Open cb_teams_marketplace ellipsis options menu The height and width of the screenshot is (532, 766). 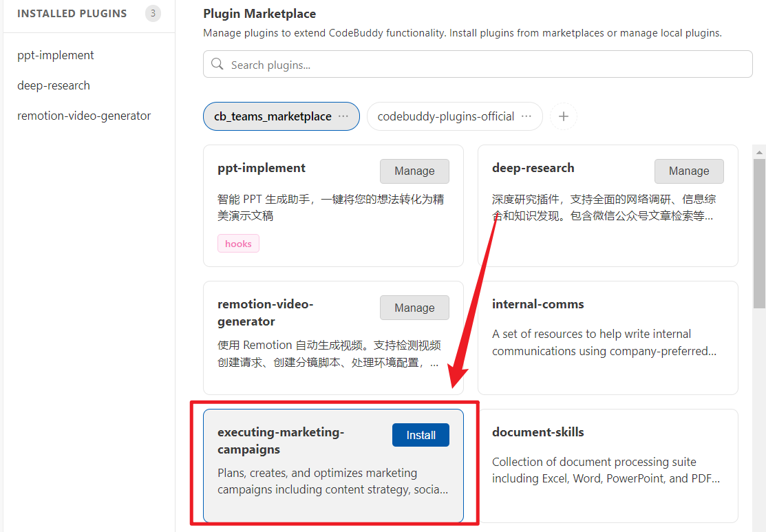[x=343, y=116]
